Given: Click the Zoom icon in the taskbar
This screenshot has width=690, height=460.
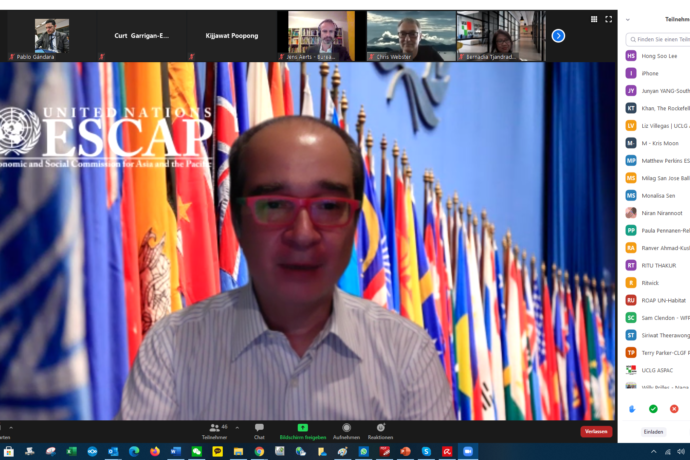Looking at the screenshot, I should click(468, 451).
